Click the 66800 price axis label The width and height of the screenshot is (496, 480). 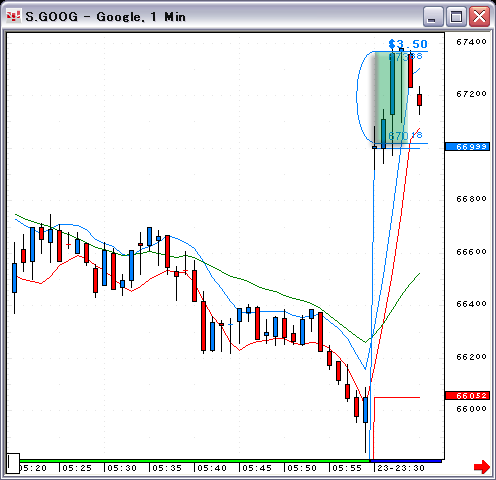pos(471,199)
